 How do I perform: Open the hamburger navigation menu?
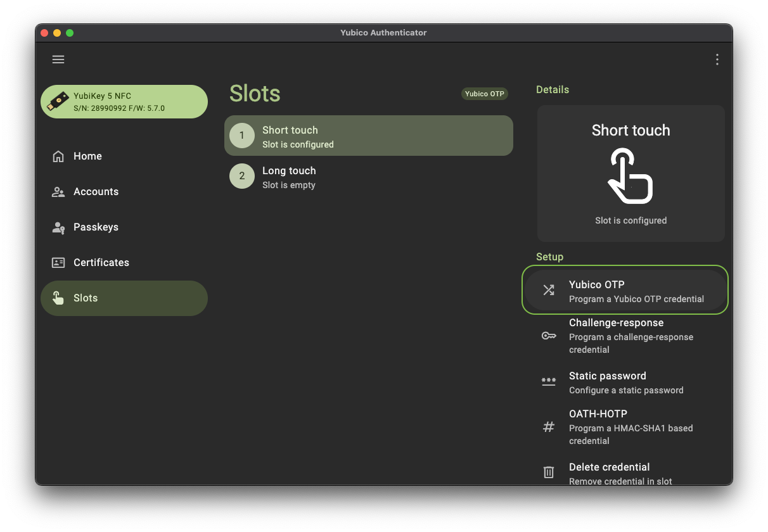click(58, 60)
